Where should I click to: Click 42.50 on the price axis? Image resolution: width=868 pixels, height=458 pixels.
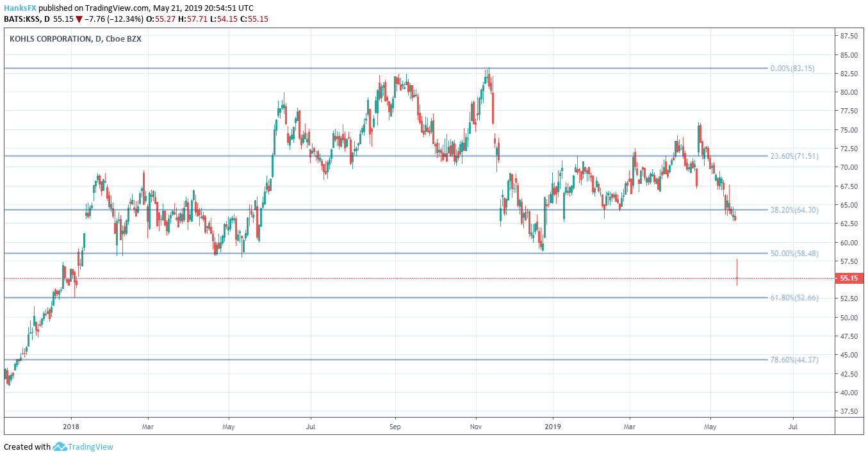coord(850,374)
